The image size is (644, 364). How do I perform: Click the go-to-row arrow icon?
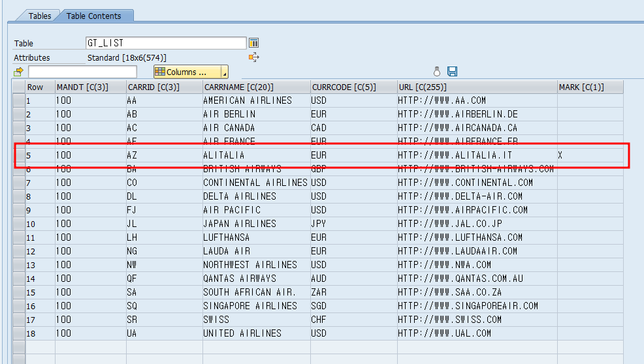pyautogui.click(x=18, y=72)
